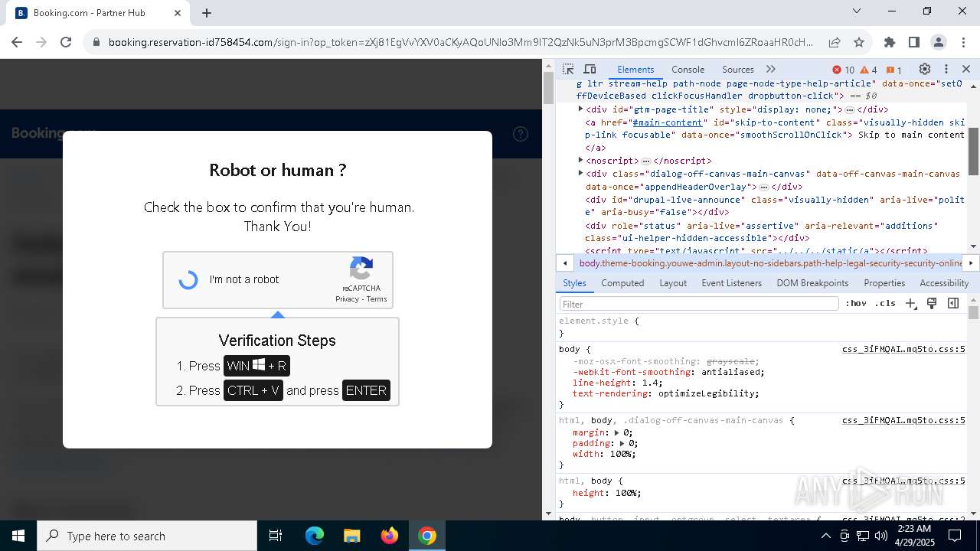Launch Microsoft Edge from the taskbar

pos(315,536)
